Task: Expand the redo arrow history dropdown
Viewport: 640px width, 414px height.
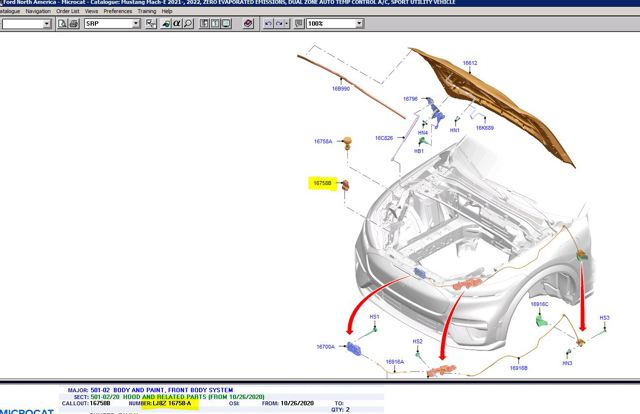Action: [x=287, y=24]
